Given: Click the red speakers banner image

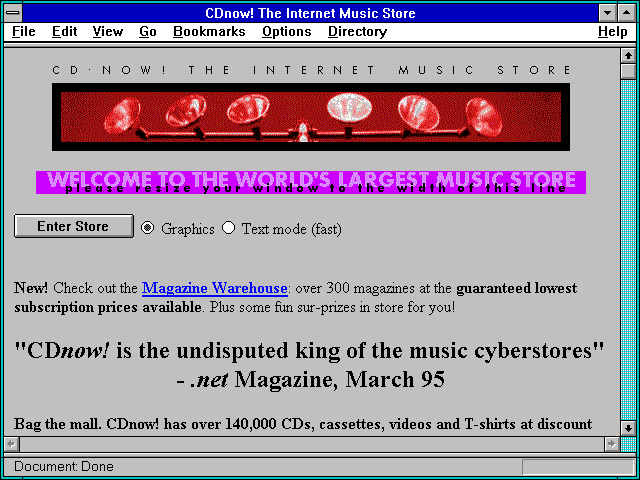Looking at the screenshot, I should pos(311,117).
